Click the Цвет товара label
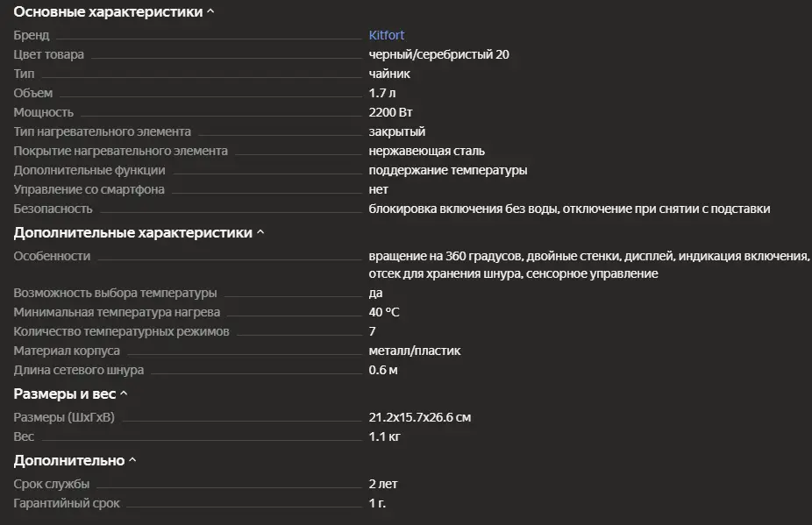Viewport: 812px width, 525px height. click(x=49, y=54)
